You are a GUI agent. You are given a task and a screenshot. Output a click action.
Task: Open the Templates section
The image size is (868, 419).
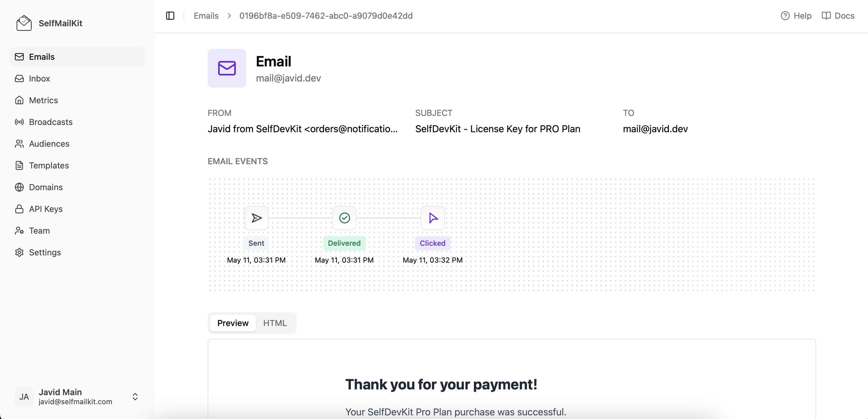click(77, 165)
